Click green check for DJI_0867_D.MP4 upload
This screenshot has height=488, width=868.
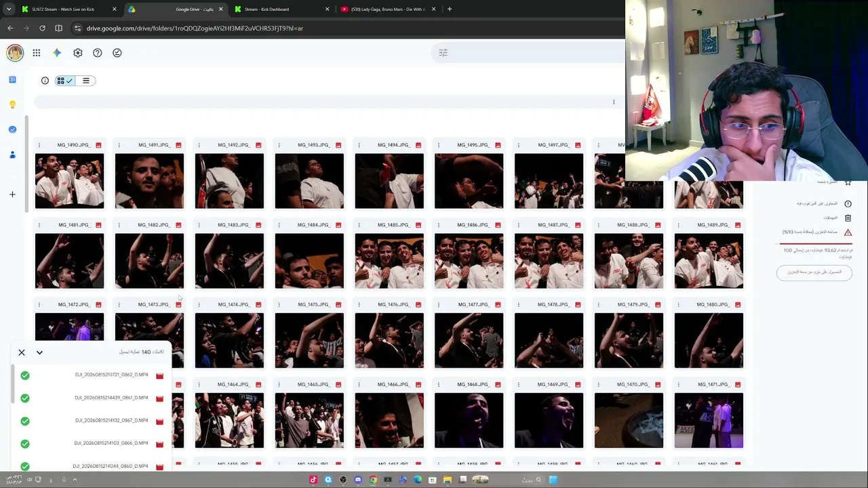pos(25,421)
